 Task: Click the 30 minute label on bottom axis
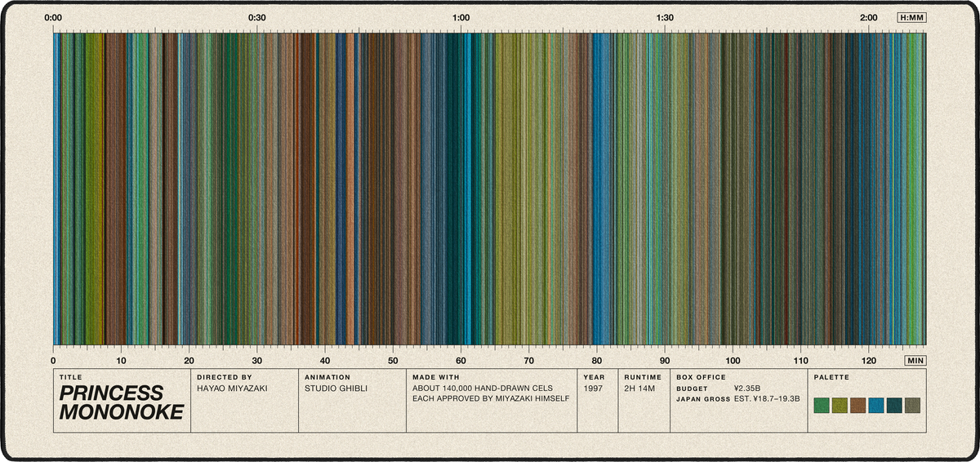tap(257, 360)
